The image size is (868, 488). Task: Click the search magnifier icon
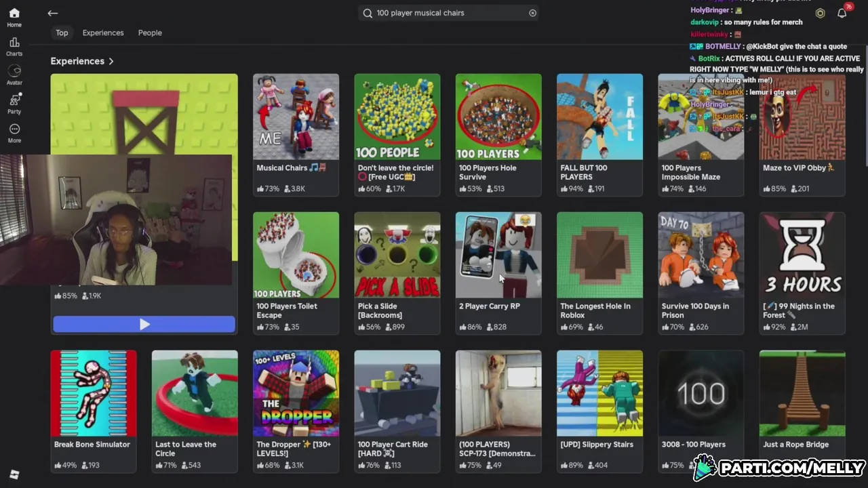(x=368, y=13)
